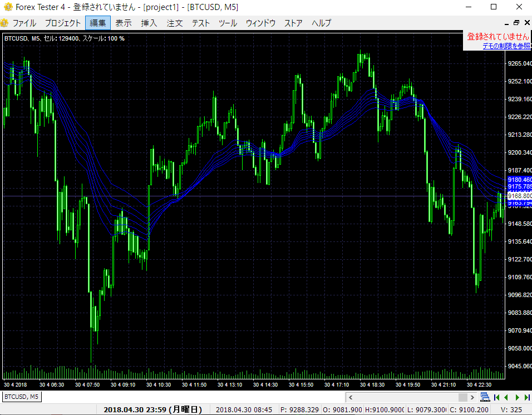
Task: Click the 2018.04.30 23:59 date in status bar
Action: (x=152, y=409)
